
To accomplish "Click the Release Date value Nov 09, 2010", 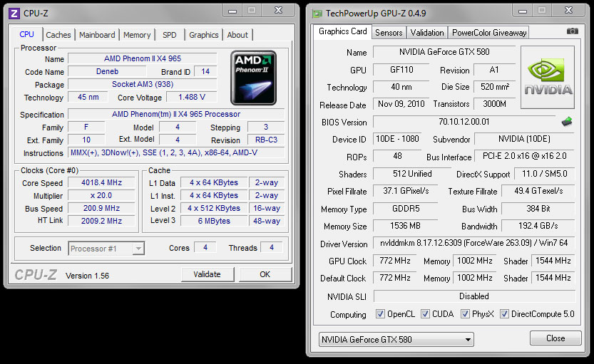I will pyautogui.click(x=401, y=104).
